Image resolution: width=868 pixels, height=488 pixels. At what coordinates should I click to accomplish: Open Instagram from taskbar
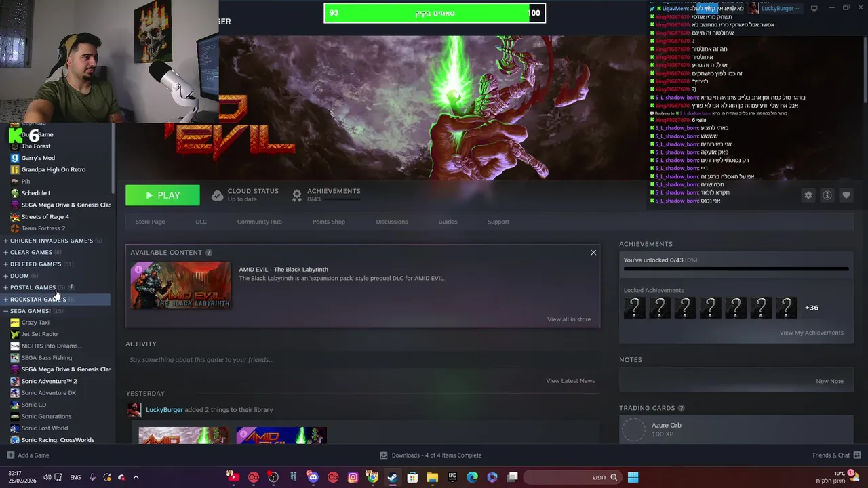pos(353,477)
